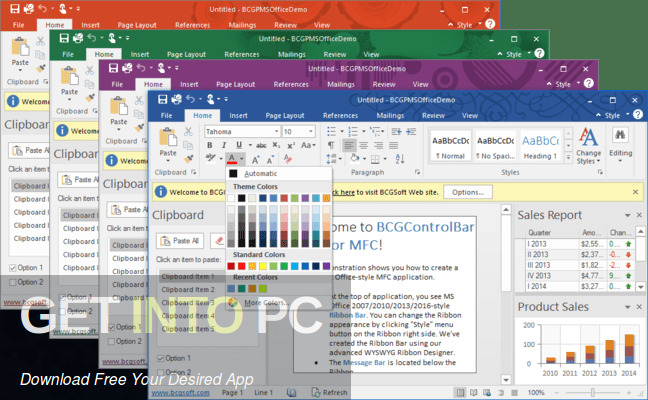This screenshot has width=648, height=400.
Task: Toggle Underline formatting in the blue window
Action: tap(238, 145)
